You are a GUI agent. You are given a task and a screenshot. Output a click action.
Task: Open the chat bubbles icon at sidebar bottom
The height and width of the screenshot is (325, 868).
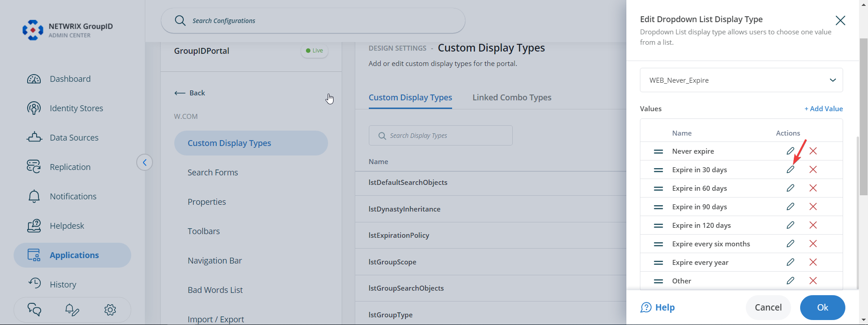[34, 310]
